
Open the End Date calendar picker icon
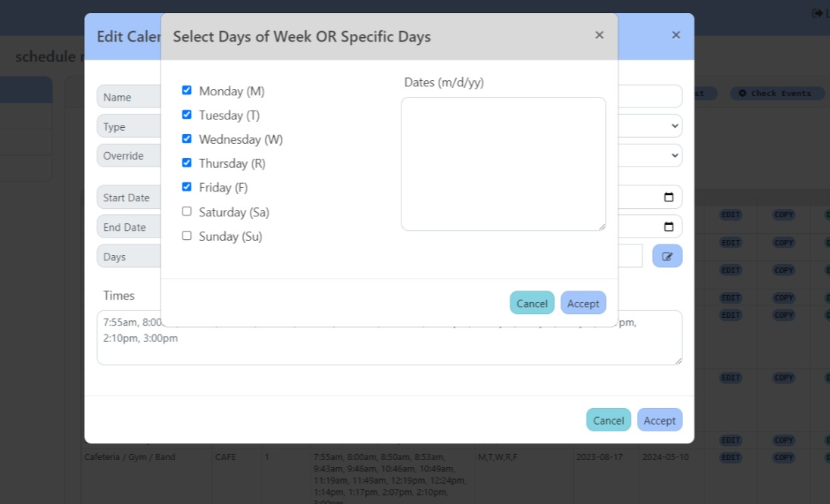[669, 227]
